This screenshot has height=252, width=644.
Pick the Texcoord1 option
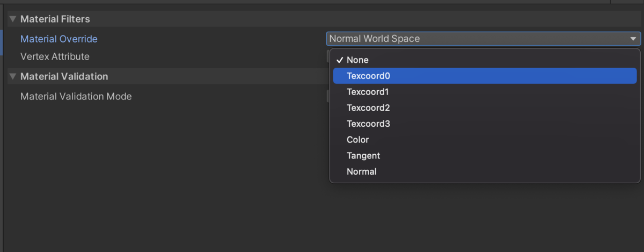click(x=368, y=92)
